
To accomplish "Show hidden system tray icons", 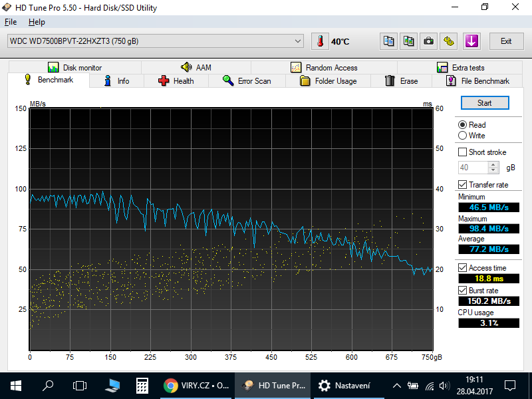I will click(396, 386).
